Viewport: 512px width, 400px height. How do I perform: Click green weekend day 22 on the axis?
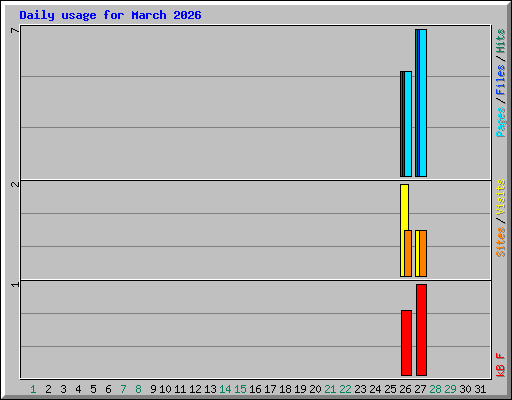coord(345,389)
